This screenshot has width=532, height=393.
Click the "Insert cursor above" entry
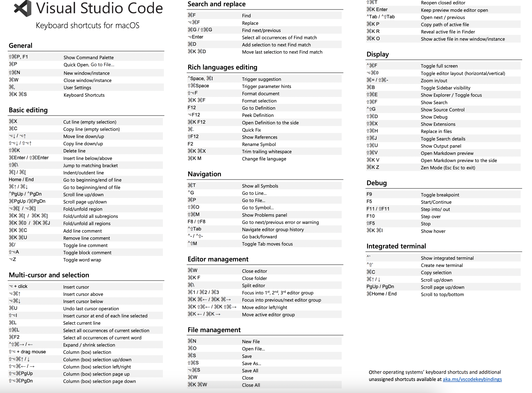point(83,294)
